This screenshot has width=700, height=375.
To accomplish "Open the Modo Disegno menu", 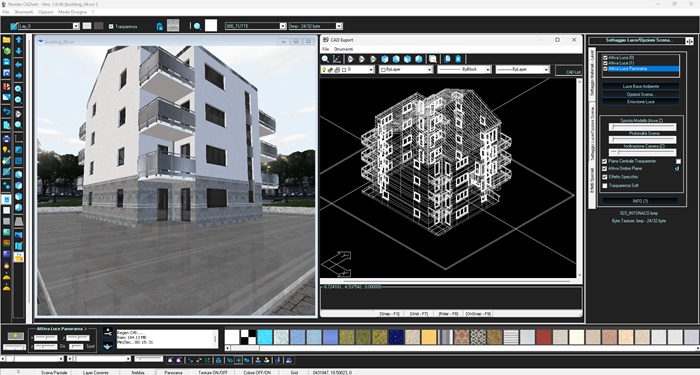I will (x=72, y=12).
